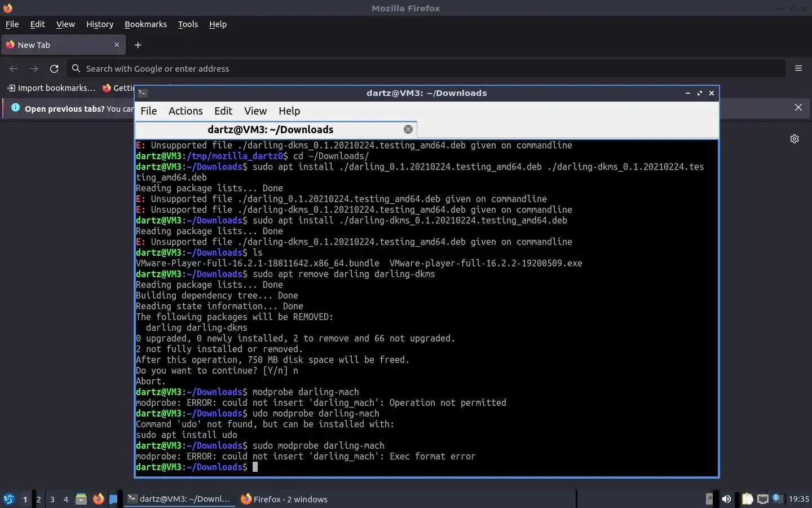
Task: Open Firefox Bookmarks menu
Action: tap(145, 24)
